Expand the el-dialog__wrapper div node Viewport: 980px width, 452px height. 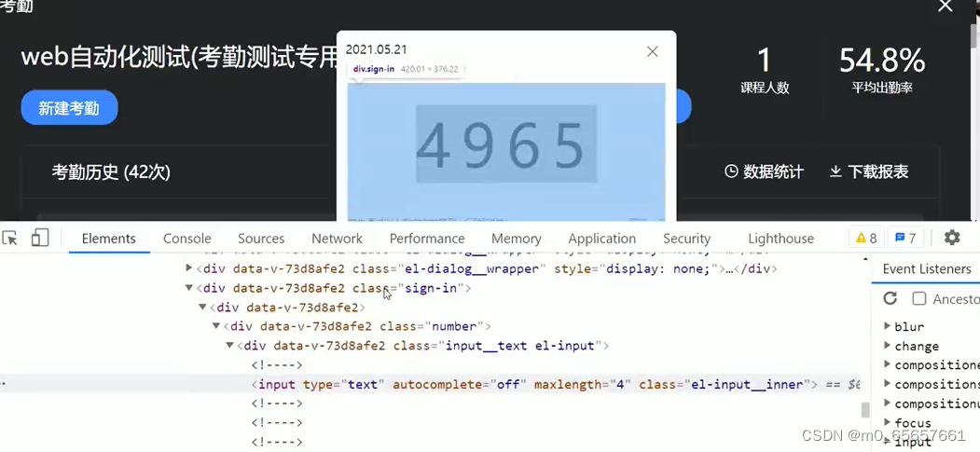coord(188,268)
